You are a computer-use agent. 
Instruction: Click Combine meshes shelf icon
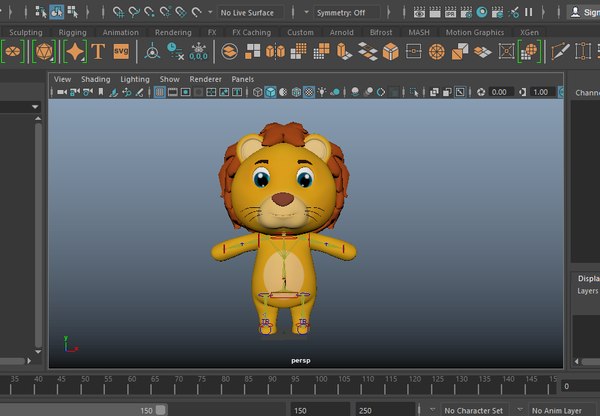coord(230,51)
